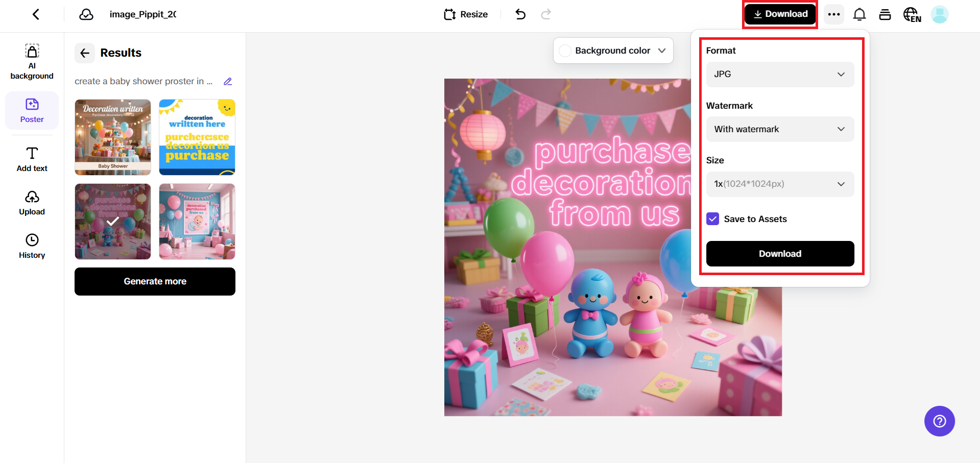Edit the prompt with the pencil icon
Image resolution: width=980 pixels, height=463 pixels.
click(x=228, y=81)
